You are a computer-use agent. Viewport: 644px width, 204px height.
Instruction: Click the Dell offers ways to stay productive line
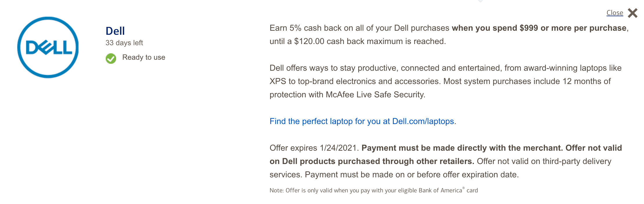pos(445,68)
